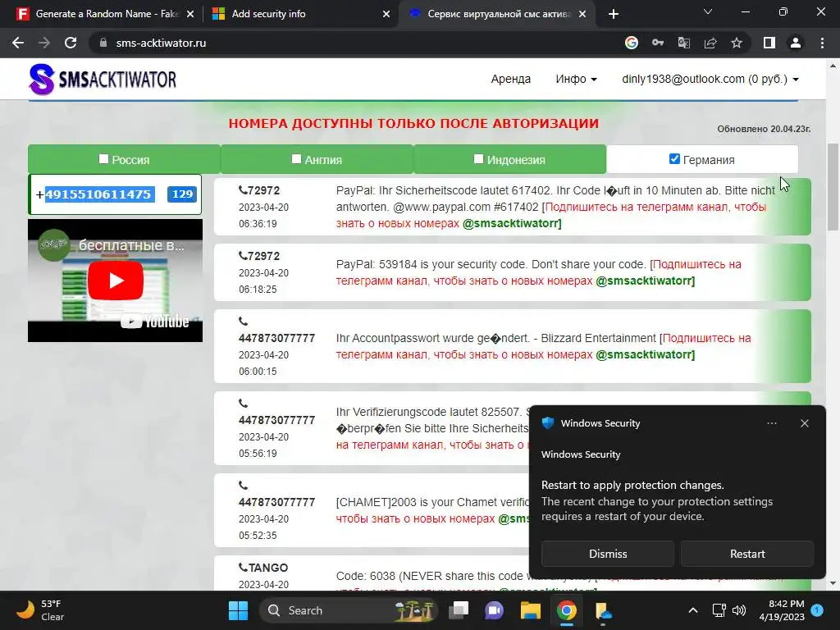Viewport: 840px width, 630px height.
Task: Click the PayPal 539184 security code message
Action: (x=512, y=272)
